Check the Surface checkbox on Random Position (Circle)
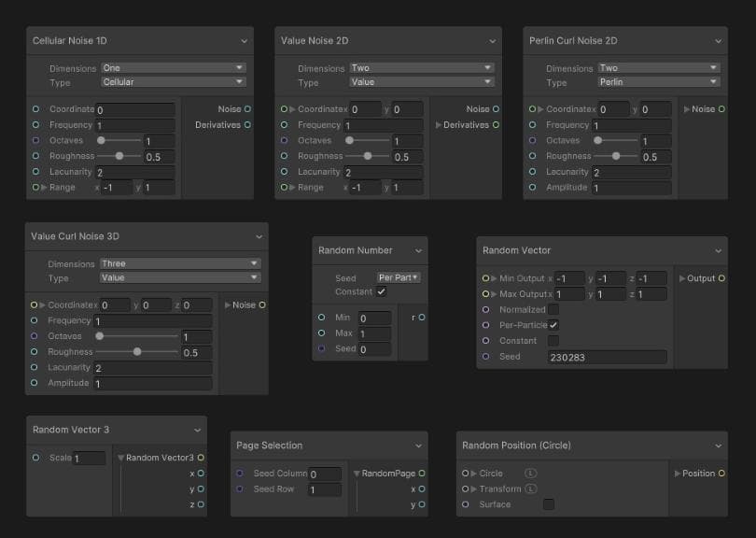This screenshot has height=538, width=756. [548, 503]
